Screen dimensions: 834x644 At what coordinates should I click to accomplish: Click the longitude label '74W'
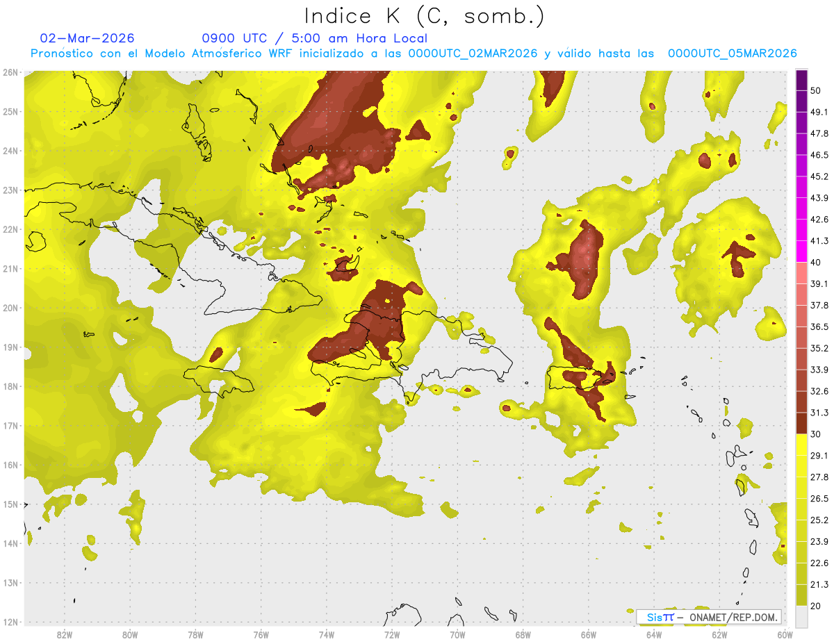327,634
